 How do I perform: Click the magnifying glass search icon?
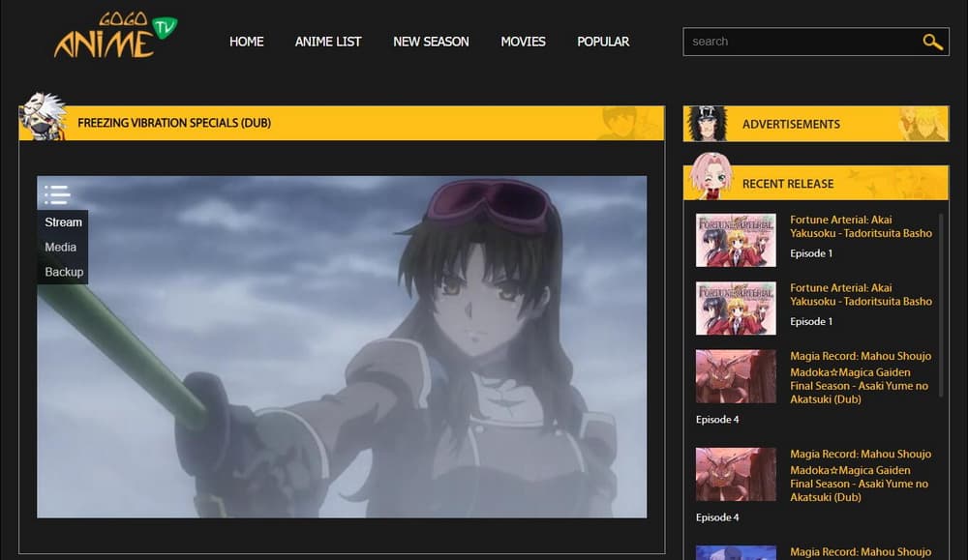[932, 42]
